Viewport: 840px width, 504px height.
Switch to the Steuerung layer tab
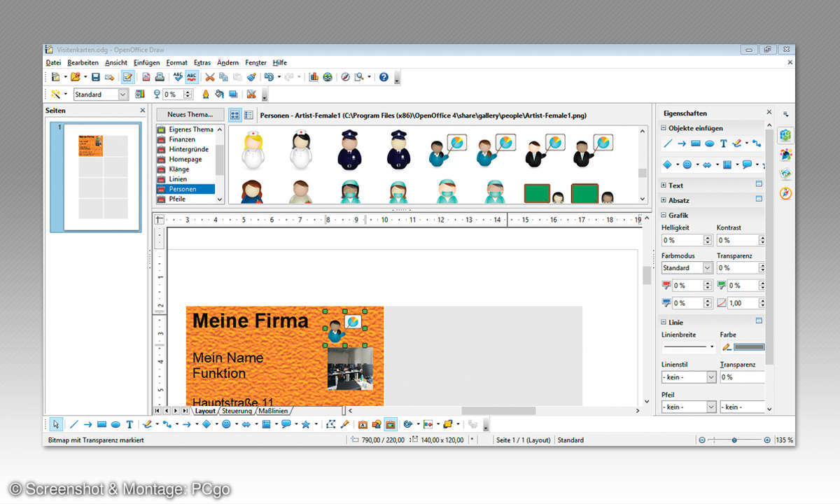(x=237, y=411)
